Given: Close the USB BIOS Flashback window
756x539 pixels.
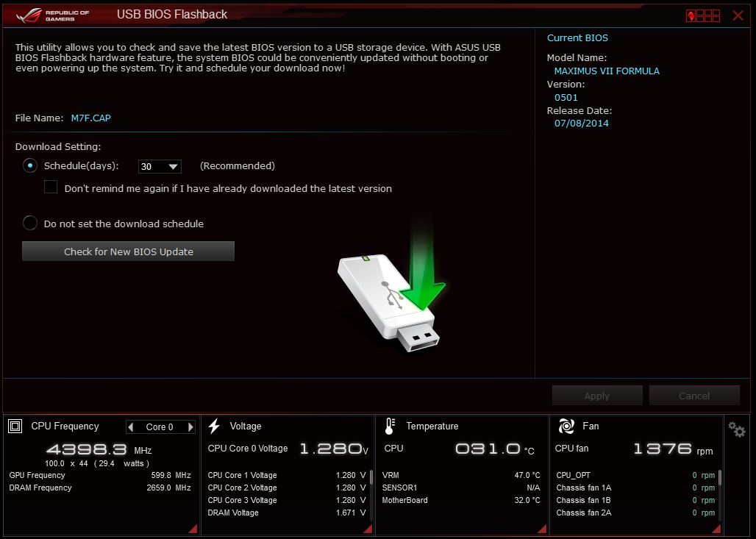Looking at the screenshot, I should 738,15.
